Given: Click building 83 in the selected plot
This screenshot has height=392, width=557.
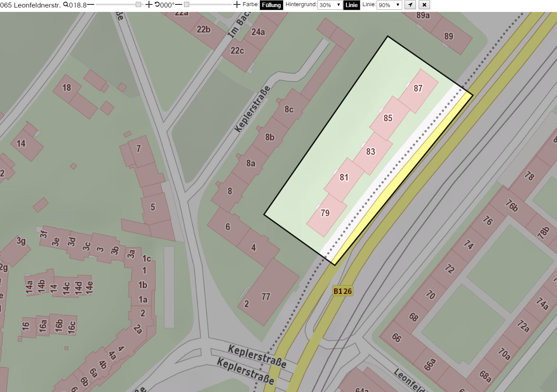Looking at the screenshot, I should [x=370, y=152].
